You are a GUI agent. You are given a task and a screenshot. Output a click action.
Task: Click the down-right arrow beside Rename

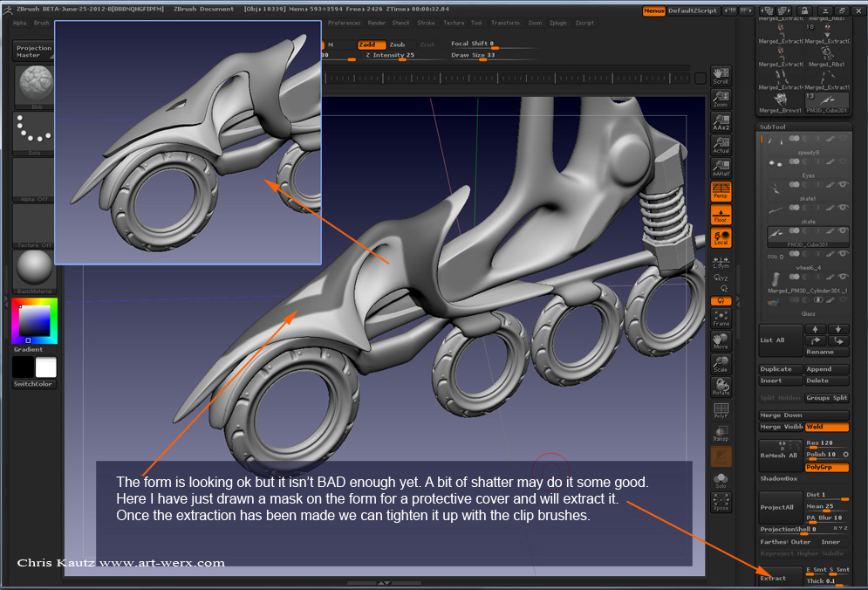click(x=838, y=340)
